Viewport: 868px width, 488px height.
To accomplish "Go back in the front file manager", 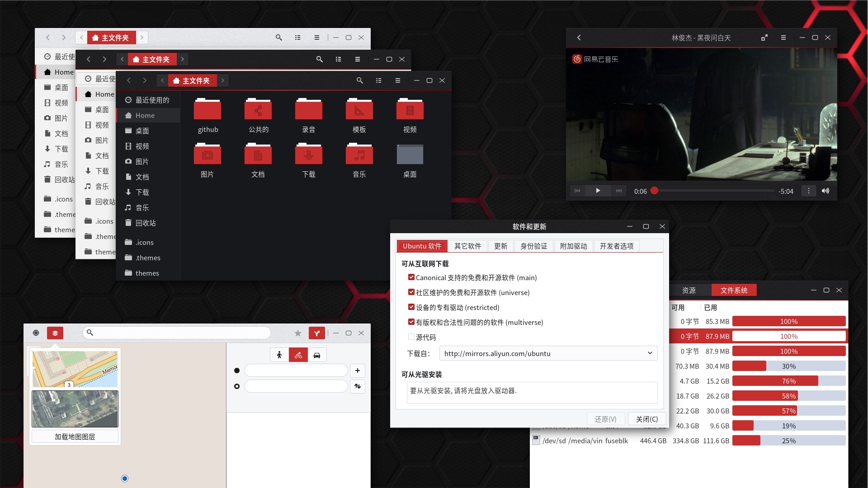I will click(x=129, y=80).
